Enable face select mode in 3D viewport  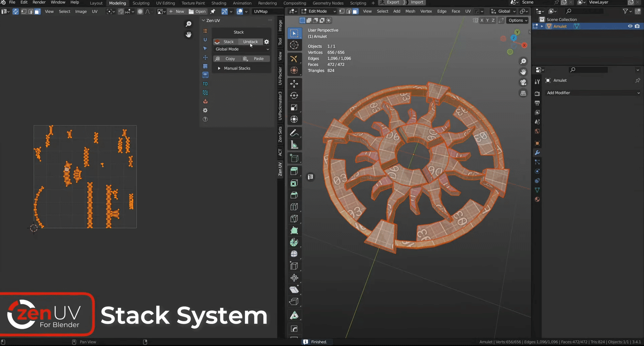[x=355, y=11]
